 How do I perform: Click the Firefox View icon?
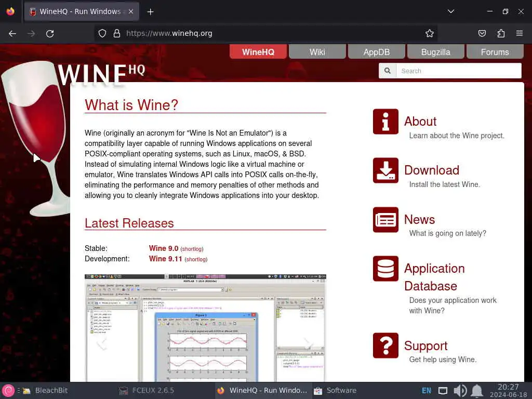tap(10, 11)
